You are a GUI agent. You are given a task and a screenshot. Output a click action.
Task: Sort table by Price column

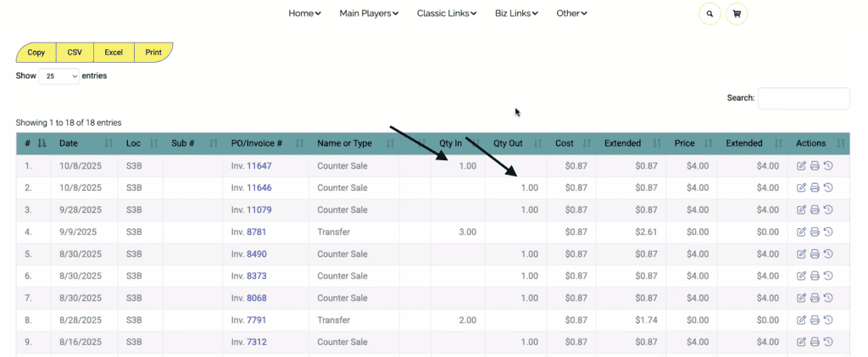tap(685, 144)
